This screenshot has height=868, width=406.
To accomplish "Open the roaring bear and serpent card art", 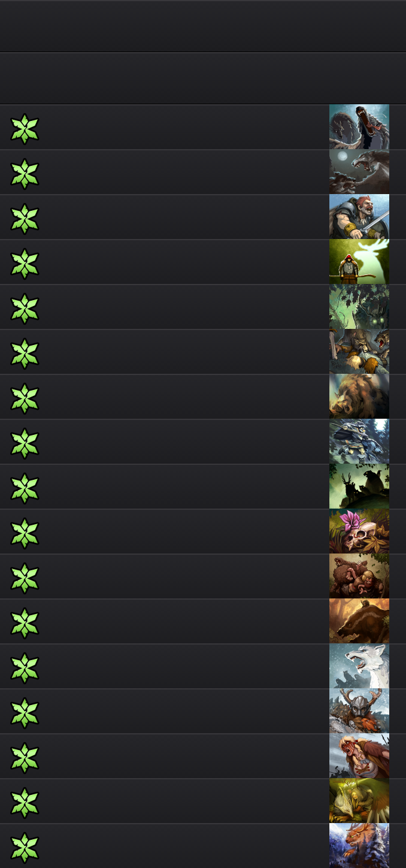I will [359, 127].
